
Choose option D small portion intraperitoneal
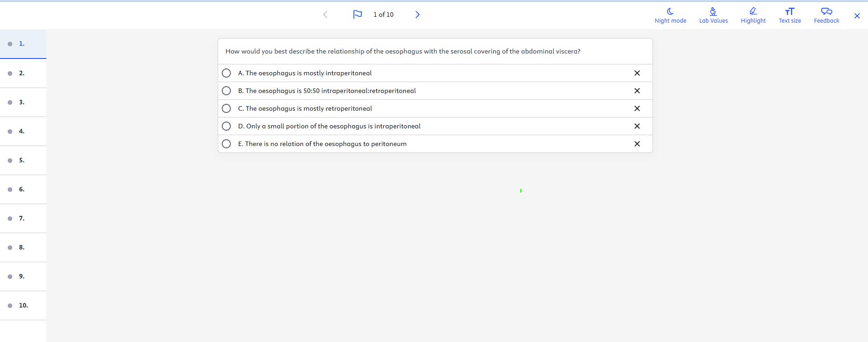point(226,126)
